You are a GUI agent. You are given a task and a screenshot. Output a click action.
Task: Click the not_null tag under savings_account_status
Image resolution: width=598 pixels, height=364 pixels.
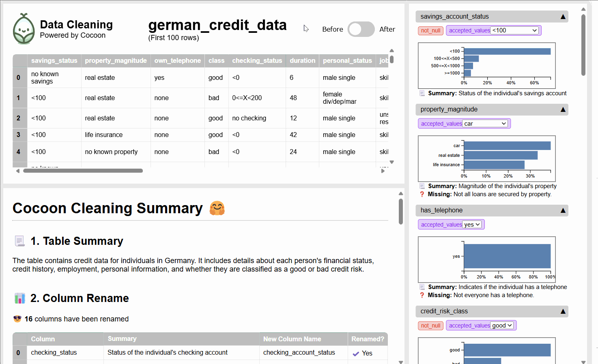pyautogui.click(x=430, y=30)
